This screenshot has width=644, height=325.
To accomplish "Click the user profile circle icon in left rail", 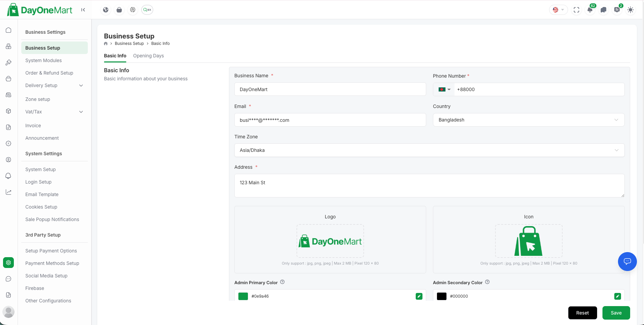I will (8, 160).
